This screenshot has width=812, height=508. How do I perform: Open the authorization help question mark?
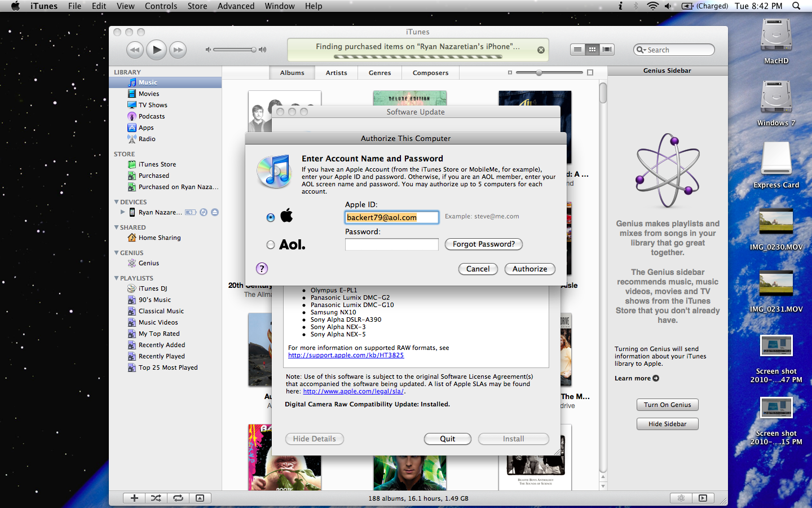click(262, 269)
